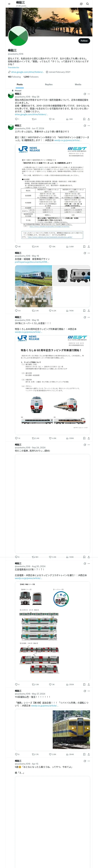Image resolution: width=98 pixels, height=868 pixels.
Task: View the 1,290 Followers list
Action: [31, 77]
